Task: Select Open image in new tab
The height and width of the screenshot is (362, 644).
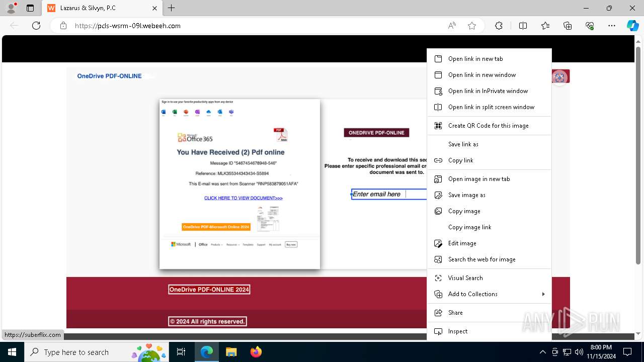Action: pyautogui.click(x=489, y=179)
